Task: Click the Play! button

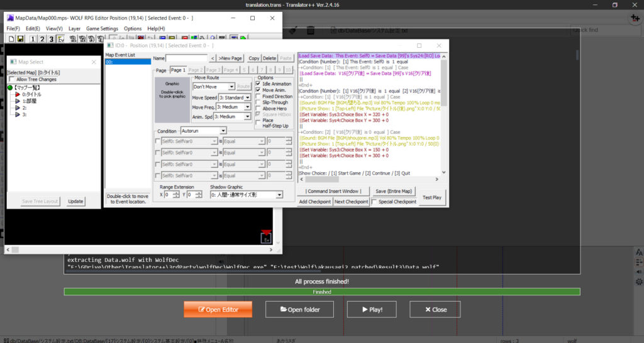Action: pos(372,309)
